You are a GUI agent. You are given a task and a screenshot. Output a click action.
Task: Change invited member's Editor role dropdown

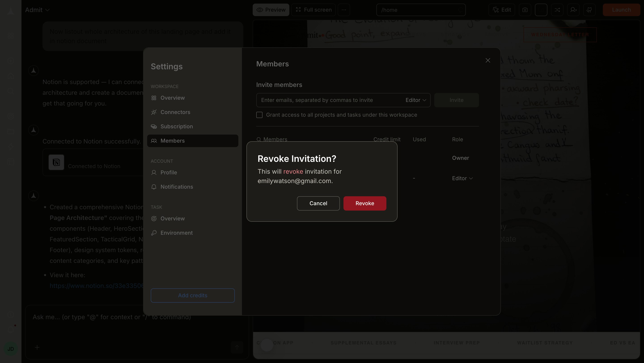tap(462, 178)
